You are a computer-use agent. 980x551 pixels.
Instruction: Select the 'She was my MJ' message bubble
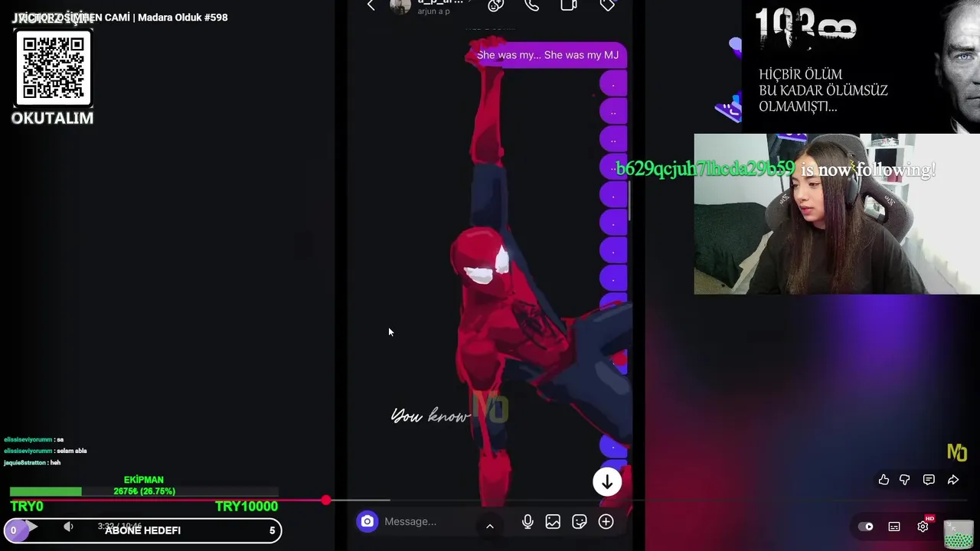pos(547,55)
